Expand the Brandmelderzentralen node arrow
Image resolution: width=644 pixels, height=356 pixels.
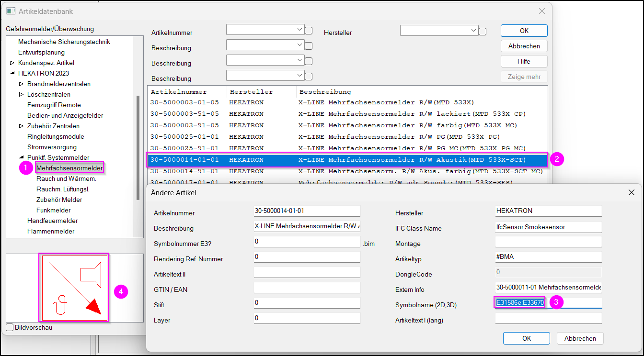21,84
